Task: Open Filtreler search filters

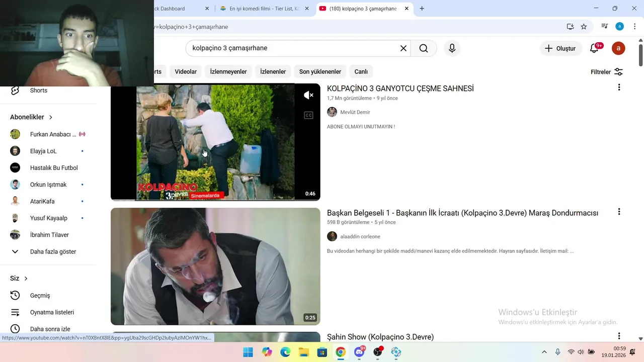Action: (x=607, y=72)
